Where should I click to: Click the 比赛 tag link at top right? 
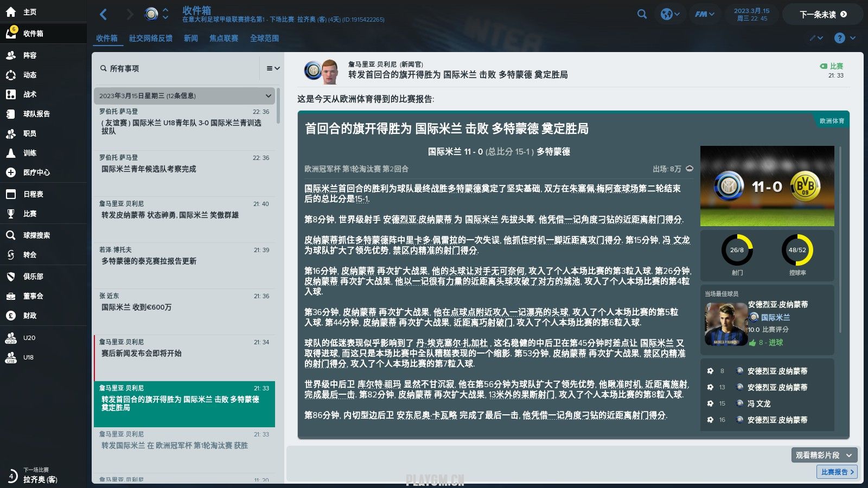(832, 66)
